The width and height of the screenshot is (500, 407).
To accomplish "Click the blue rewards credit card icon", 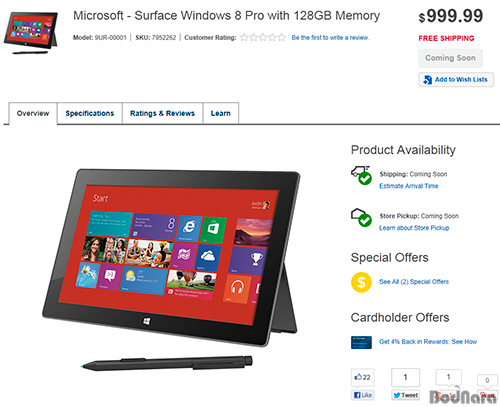I will pyautogui.click(x=361, y=342).
